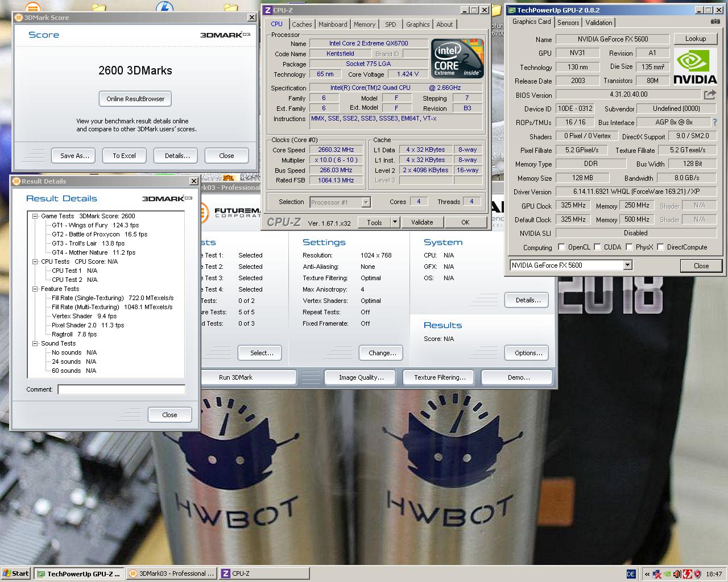Switch to the GPU-Z Validation tab

coord(599,23)
